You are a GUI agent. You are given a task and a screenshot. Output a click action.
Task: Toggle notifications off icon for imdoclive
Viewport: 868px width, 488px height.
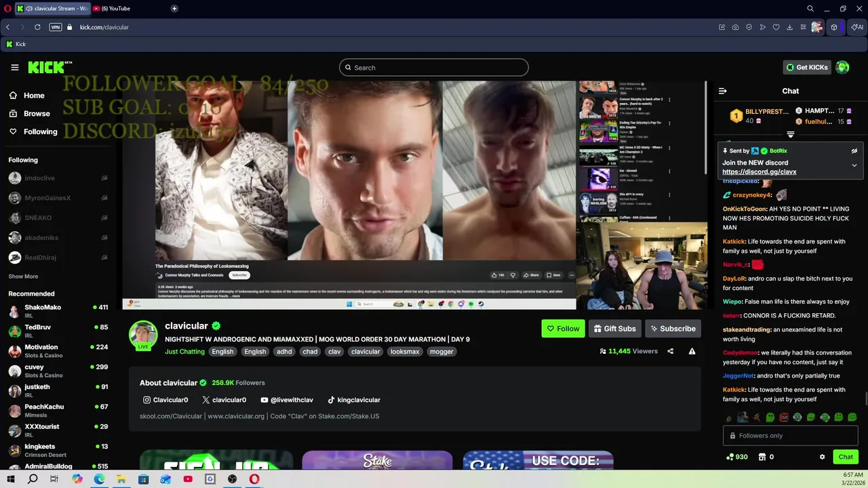pos(104,178)
